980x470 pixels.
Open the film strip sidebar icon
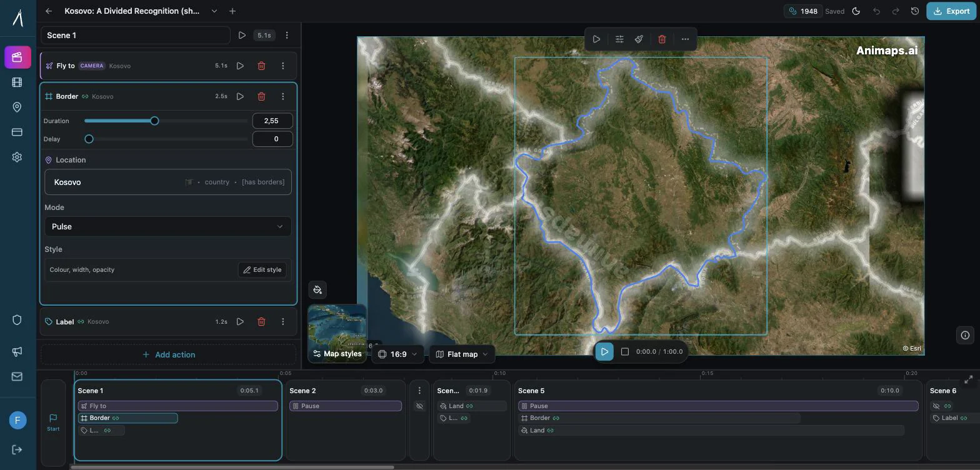click(17, 82)
